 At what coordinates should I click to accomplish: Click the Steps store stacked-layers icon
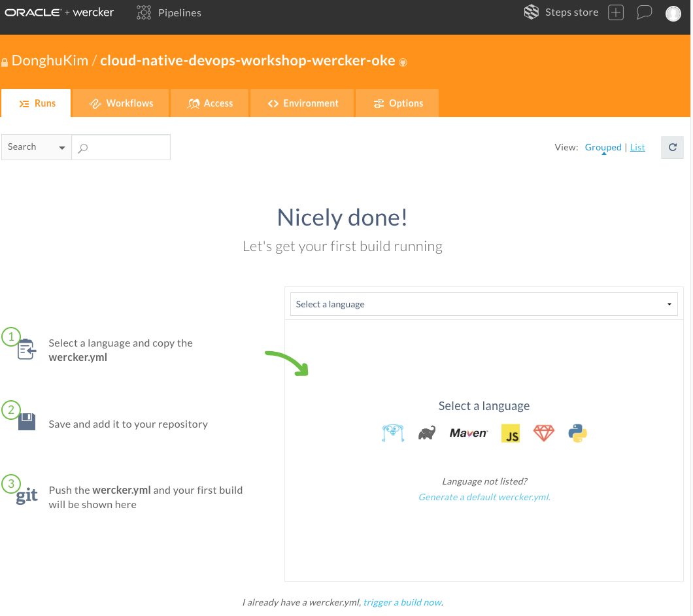(x=532, y=12)
